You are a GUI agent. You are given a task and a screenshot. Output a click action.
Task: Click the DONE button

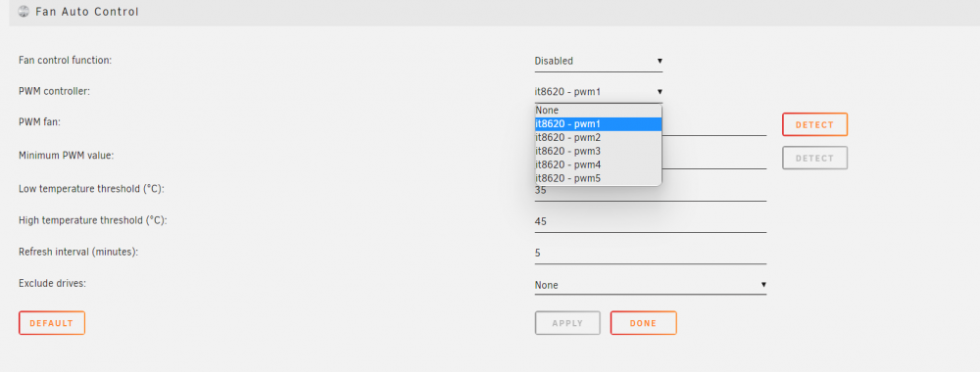(643, 323)
